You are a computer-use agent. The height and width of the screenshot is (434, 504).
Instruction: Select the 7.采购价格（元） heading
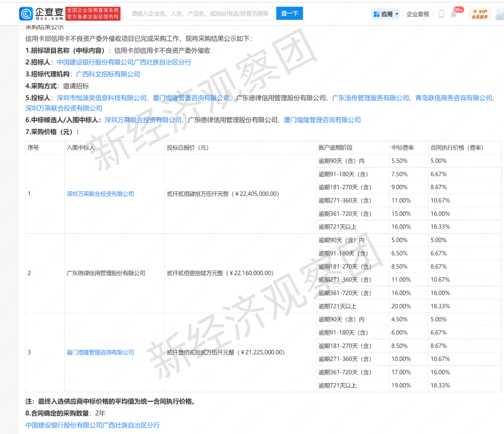click(x=52, y=132)
